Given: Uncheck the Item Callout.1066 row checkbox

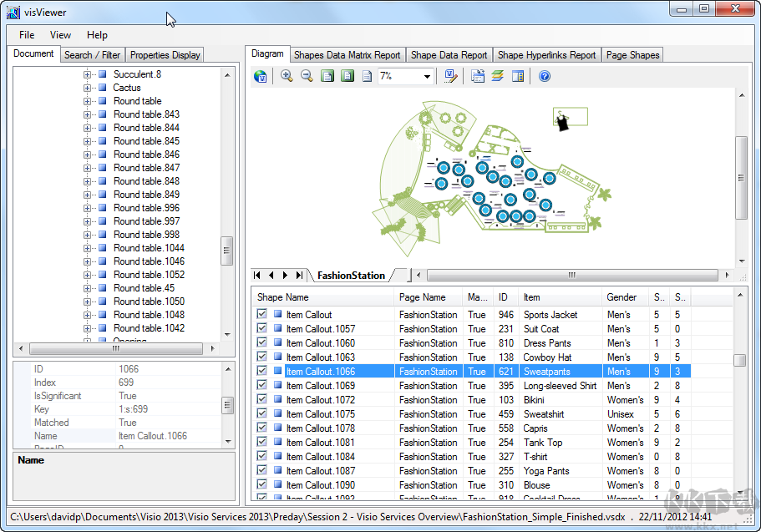Looking at the screenshot, I should [261, 371].
